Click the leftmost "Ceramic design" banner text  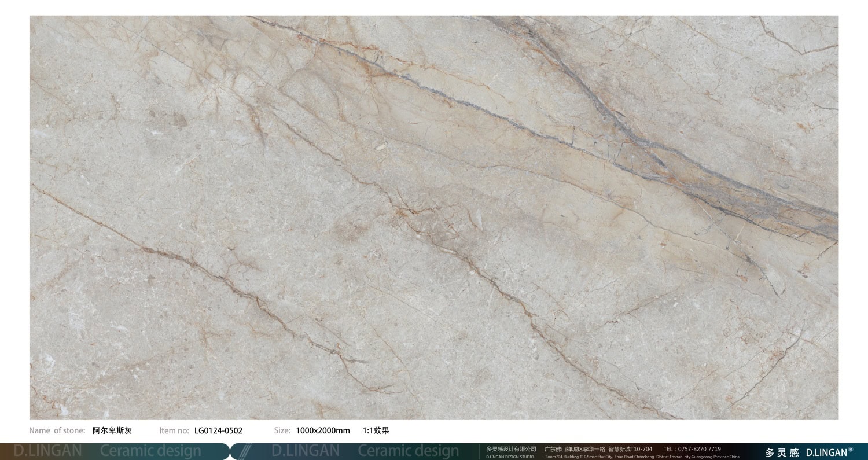tap(150, 451)
